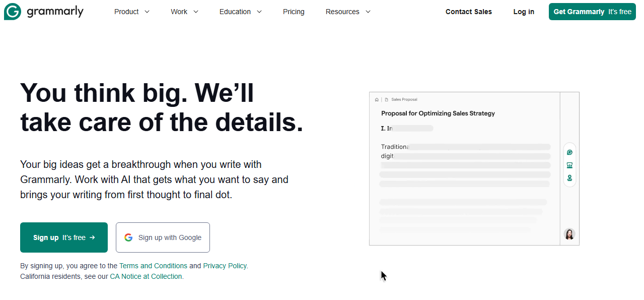Click the Grammarly logo in the header
The image size is (644, 300).
coord(44,12)
